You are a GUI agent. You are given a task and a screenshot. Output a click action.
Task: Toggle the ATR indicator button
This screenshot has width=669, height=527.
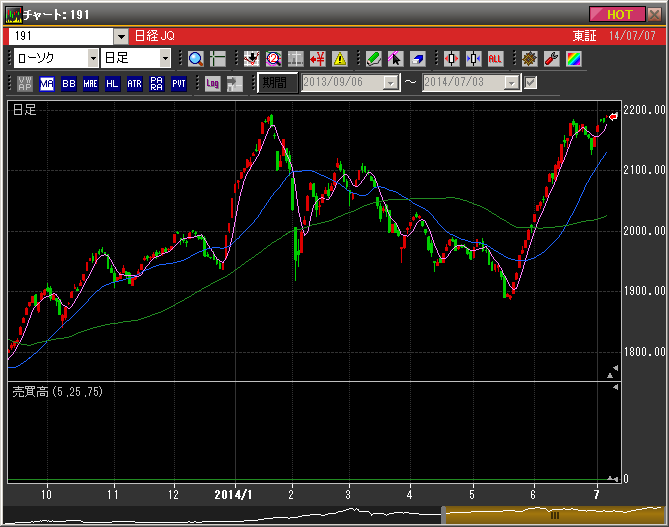[134, 84]
